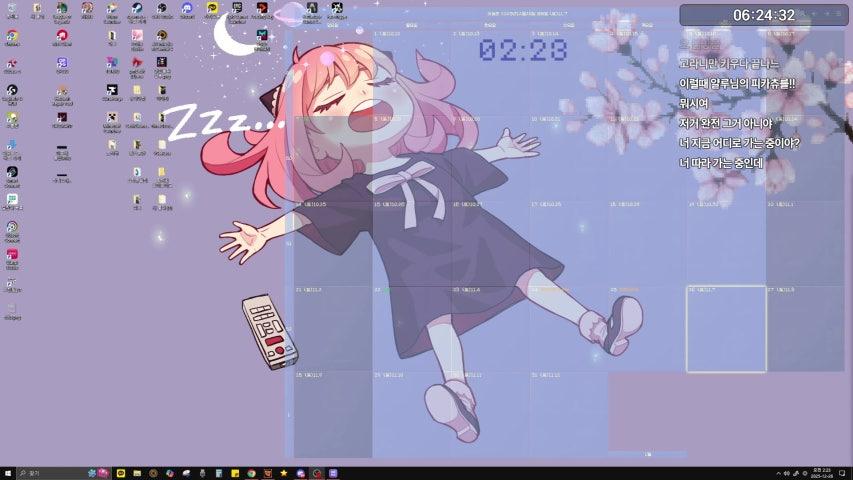The image size is (853, 480).
Task: Open the purple square taskbar icon
Action: click(x=333, y=473)
